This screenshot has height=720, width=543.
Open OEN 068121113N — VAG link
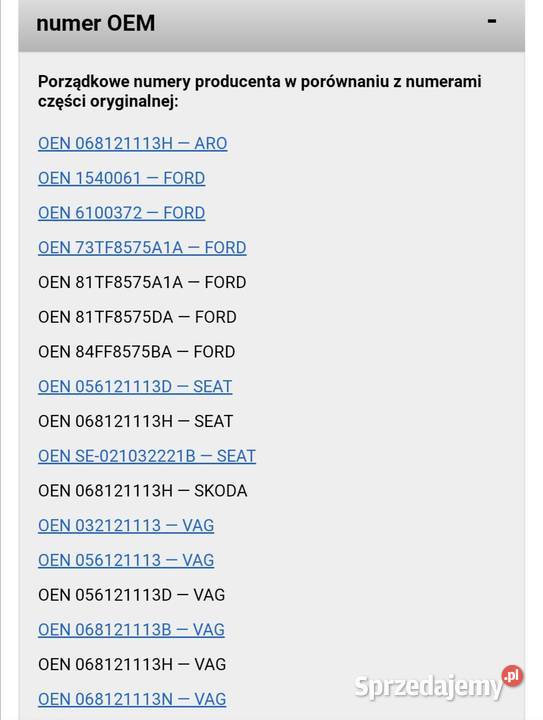click(x=132, y=699)
